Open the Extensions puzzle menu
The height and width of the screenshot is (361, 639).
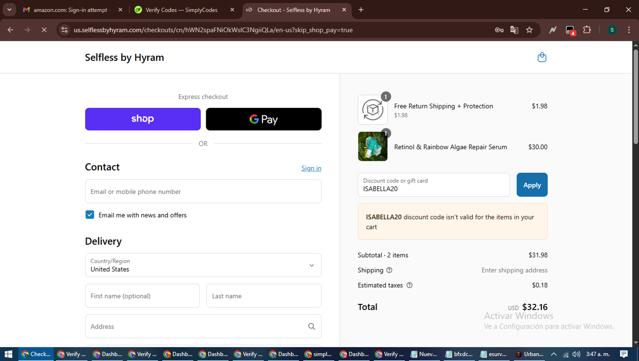587,30
